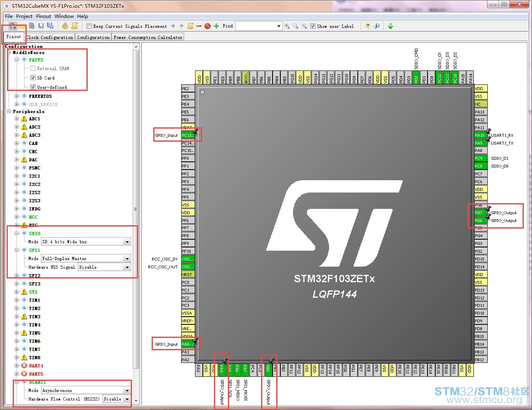Select the SPI3 peripheral in the tree
The height and width of the screenshot is (410, 532).
[35, 284]
